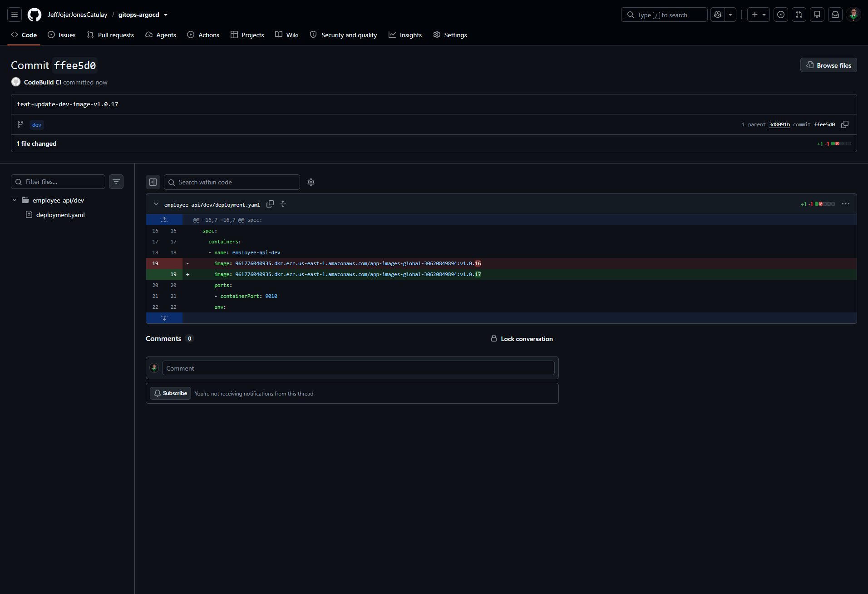
Task: Go to GitHub home via Octocat logo
Action: click(x=35, y=15)
